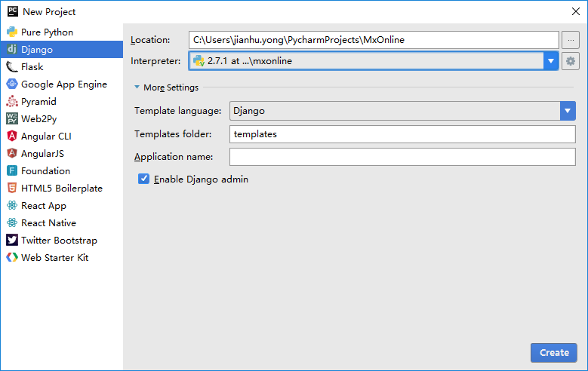The image size is (588, 371).
Task: Open the Interpreter dropdown arrow
Action: [550, 61]
